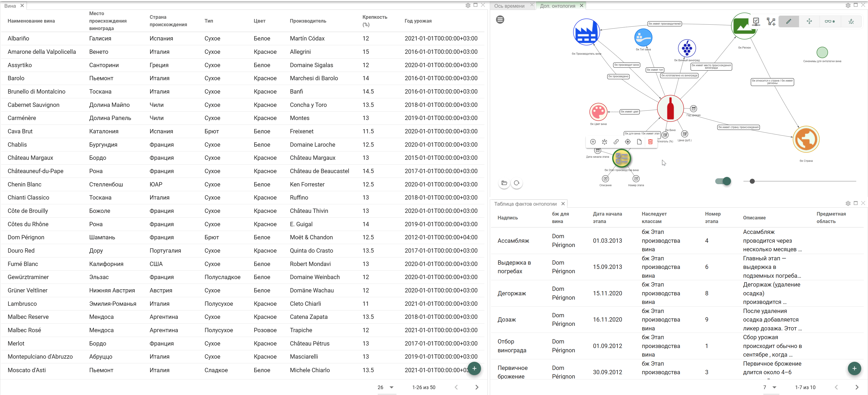Select the move arrows layout mode

click(x=809, y=21)
